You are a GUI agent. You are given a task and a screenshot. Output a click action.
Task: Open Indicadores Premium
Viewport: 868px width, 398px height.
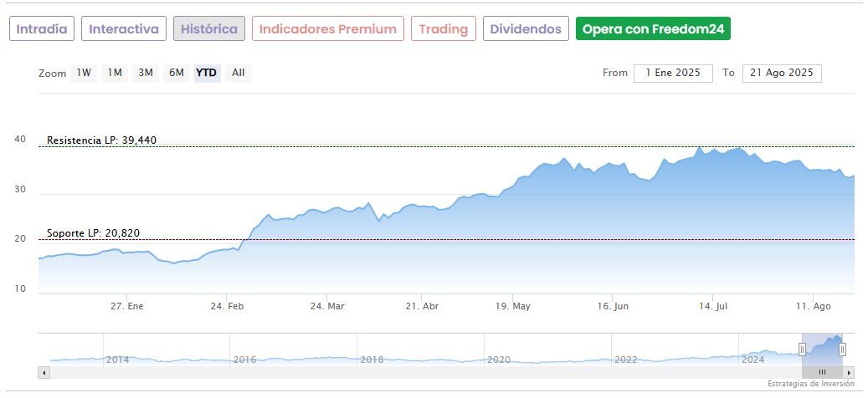[327, 29]
